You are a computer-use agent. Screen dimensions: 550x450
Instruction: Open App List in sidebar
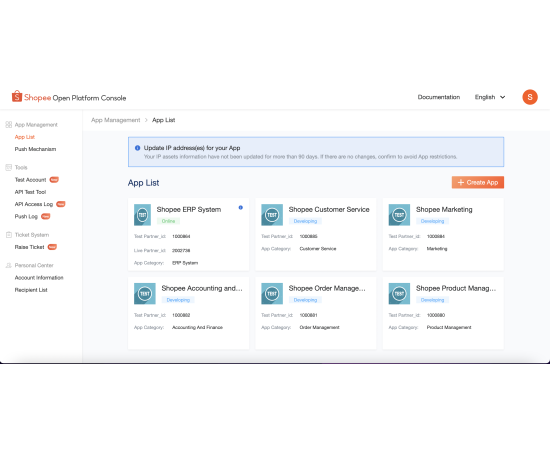25,137
